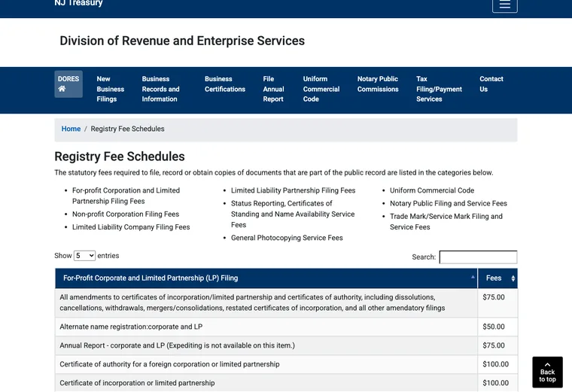Viewport: 572px width, 392px height.
Task: Click the Registry Fee Schedules breadcrumb text
Action: coord(127,129)
